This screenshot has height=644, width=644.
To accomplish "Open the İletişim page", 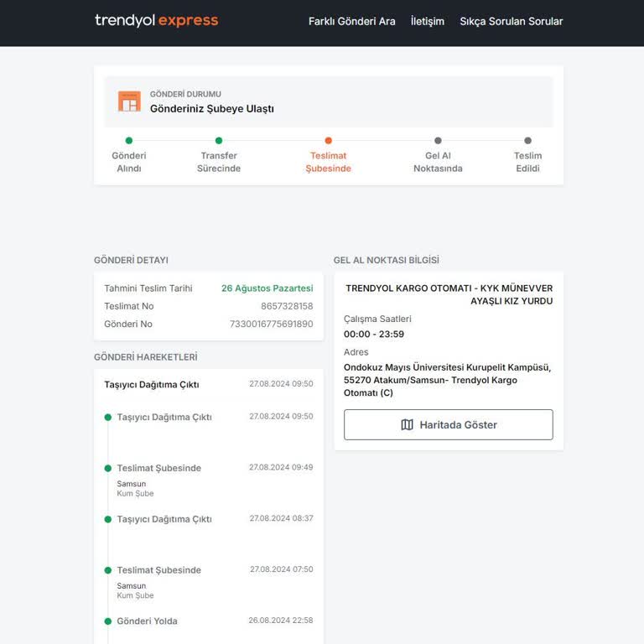I will [428, 21].
